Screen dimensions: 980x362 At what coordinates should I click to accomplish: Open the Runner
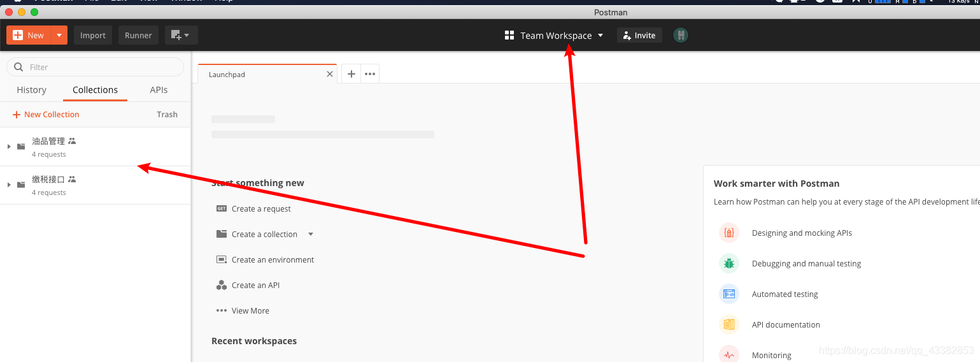tap(138, 35)
